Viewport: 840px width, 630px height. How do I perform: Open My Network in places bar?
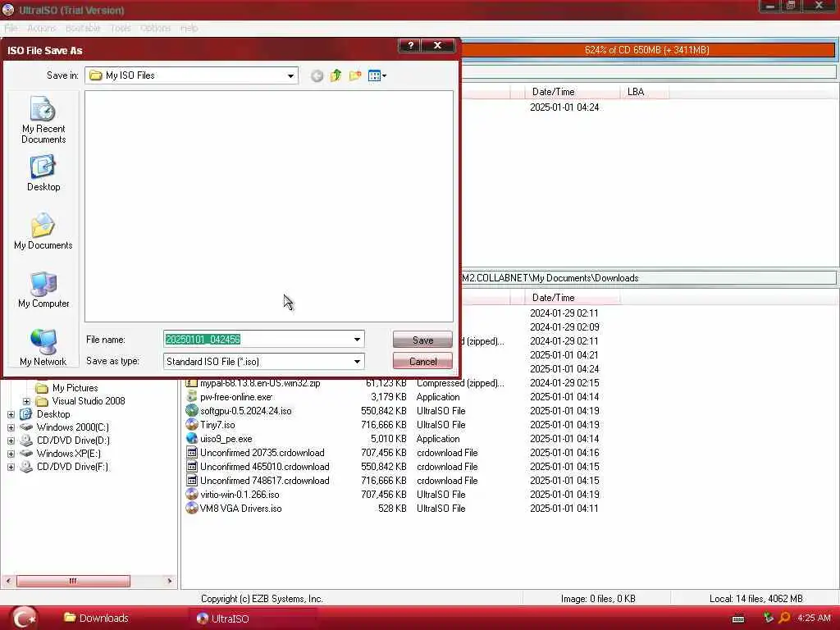(43, 347)
